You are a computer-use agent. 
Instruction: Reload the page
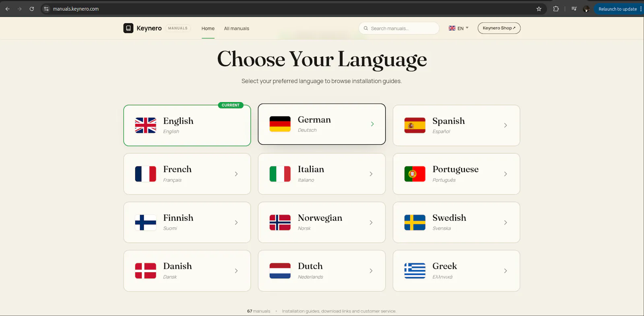click(x=32, y=9)
